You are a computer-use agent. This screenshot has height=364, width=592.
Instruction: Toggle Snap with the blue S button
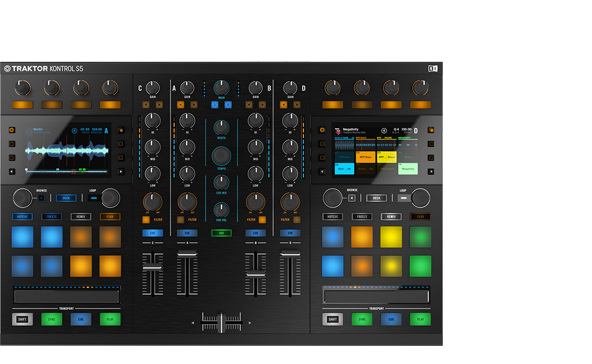point(215,105)
